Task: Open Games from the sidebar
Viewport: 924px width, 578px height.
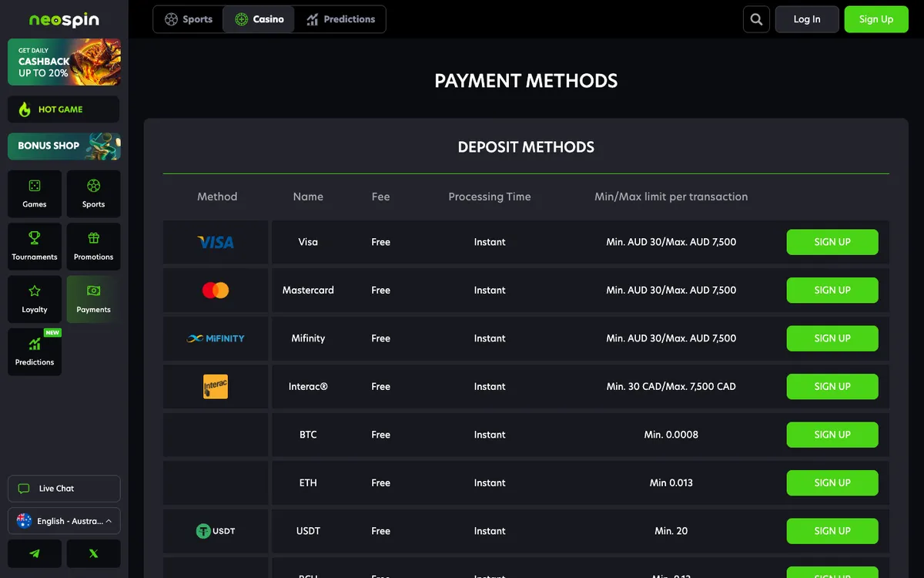Action: (x=35, y=193)
